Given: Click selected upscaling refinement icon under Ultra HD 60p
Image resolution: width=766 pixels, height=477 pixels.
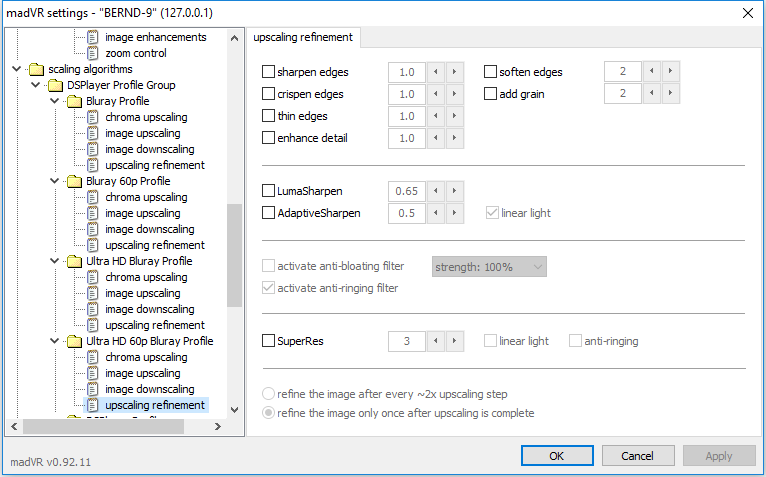Looking at the screenshot, I should (x=92, y=405).
